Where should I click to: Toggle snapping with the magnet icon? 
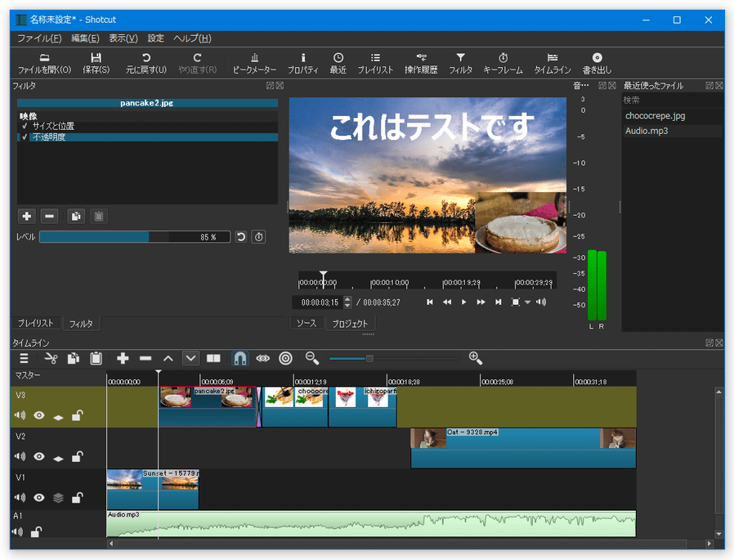(x=240, y=358)
